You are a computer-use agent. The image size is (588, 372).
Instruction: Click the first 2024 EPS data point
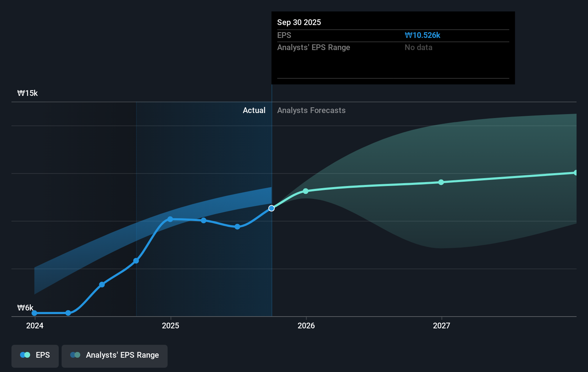(34, 313)
